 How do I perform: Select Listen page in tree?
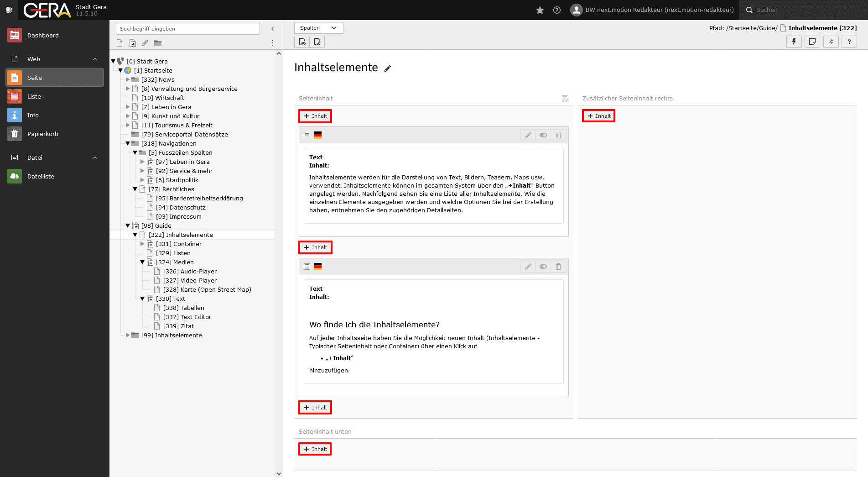point(173,253)
